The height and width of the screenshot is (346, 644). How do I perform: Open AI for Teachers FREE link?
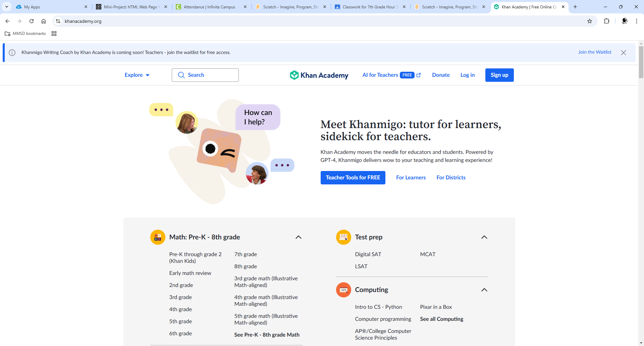391,75
